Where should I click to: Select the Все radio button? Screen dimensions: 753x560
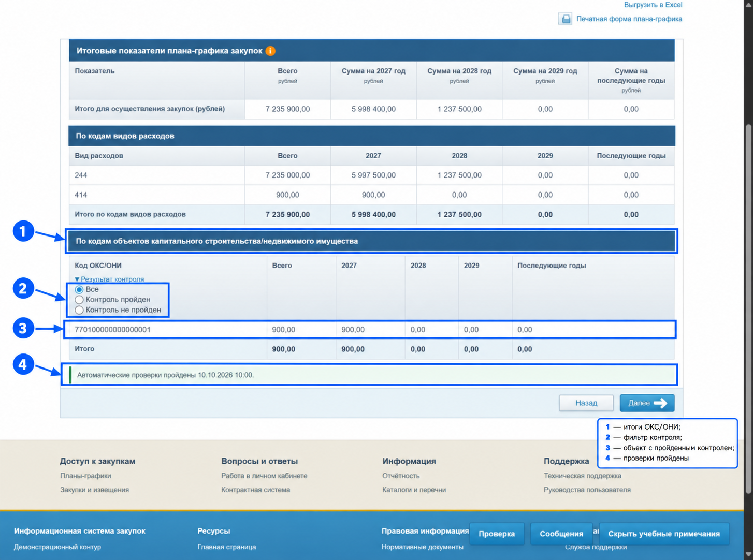point(79,289)
